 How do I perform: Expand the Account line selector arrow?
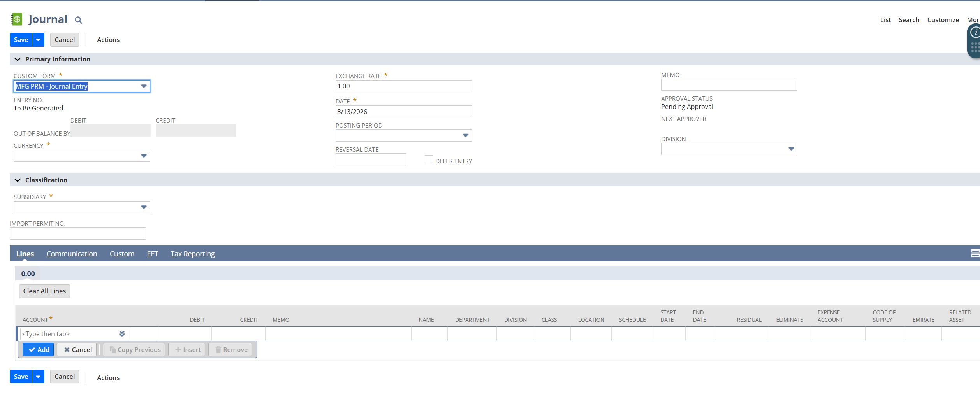click(x=122, y=334)
